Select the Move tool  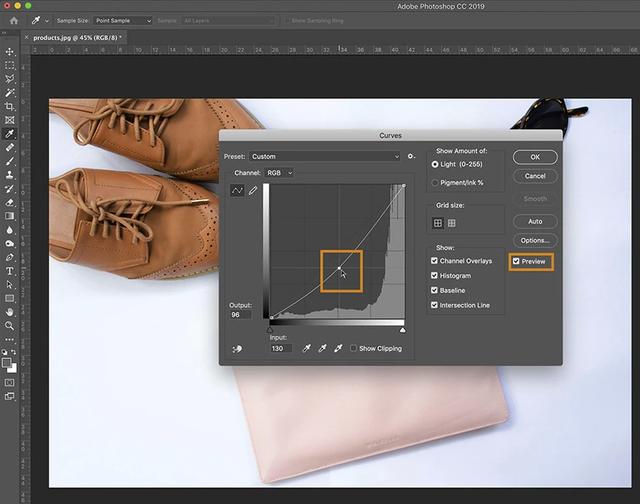click(9, 52)
